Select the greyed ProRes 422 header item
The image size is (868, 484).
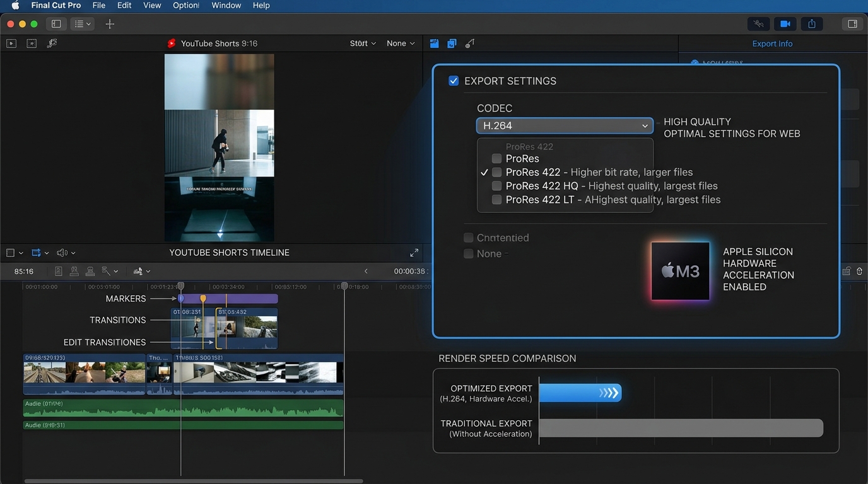click(529, 146)
